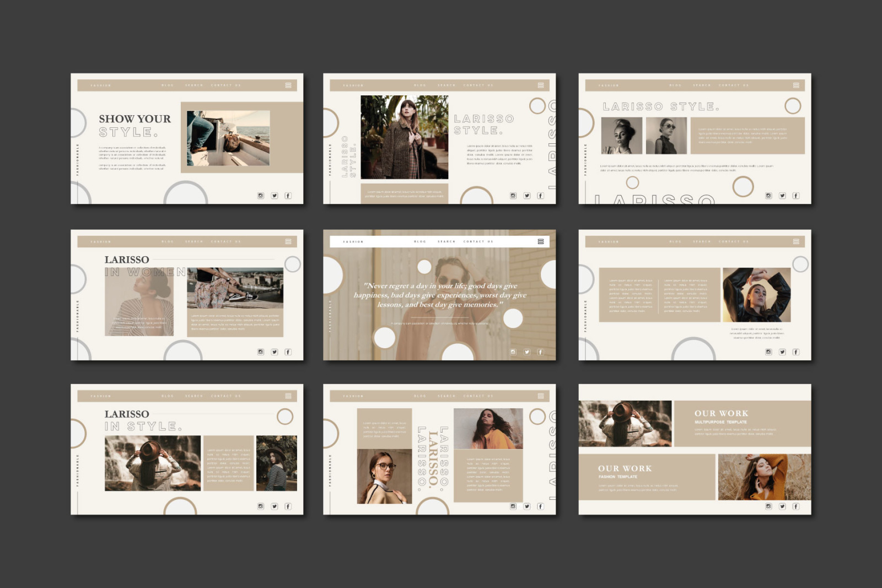This screenshot has height=588, width=882.
Task: Click Twitter icon on the quote slide
Action: coord(527,352)
